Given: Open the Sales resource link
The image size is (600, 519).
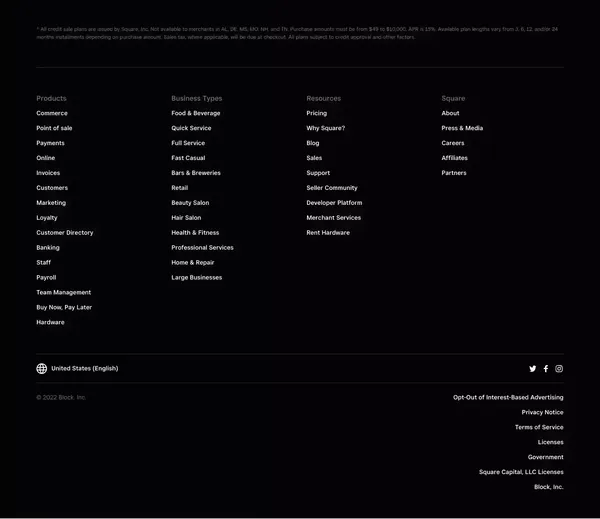Looking at the screenshot, I should coord(314,158).
